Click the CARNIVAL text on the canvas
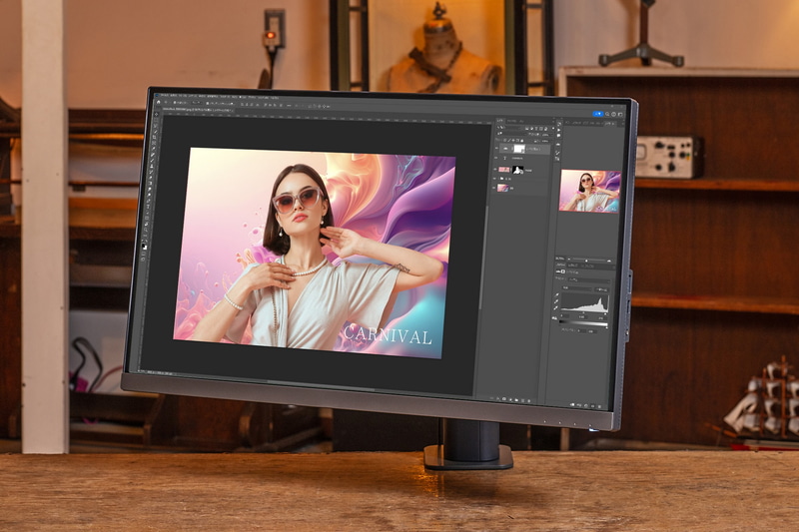Image resolution: width=799 pixels, height=532 pixels. (x=388, y=335)
